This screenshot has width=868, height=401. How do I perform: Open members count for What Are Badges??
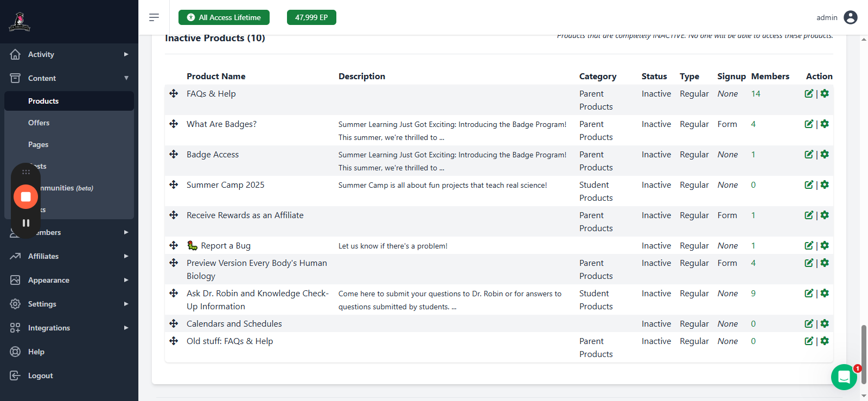click(753, 124)
